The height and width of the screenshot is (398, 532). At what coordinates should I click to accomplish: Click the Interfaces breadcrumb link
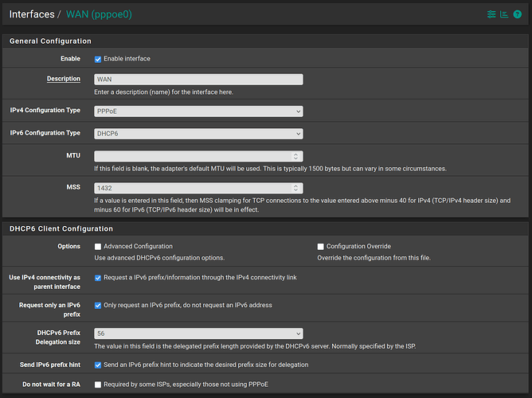(x=32, y=14)
